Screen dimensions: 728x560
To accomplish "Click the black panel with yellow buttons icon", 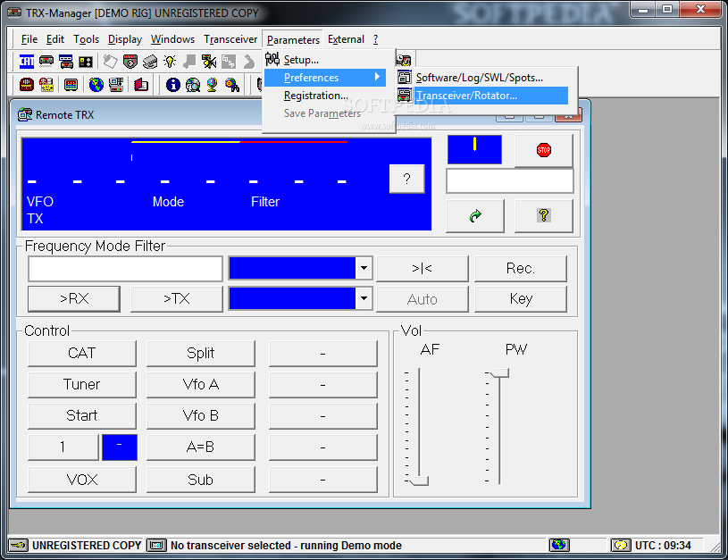I will click(x=86, y=62).
